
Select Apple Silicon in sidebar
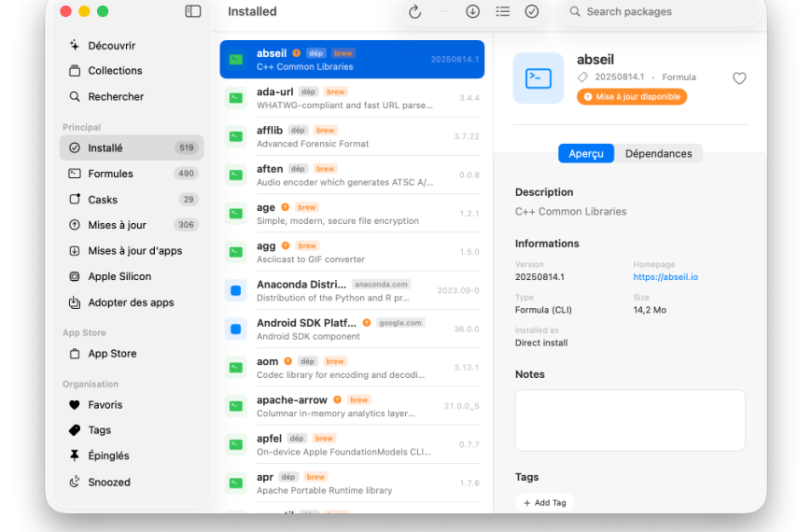click(132, 276)
